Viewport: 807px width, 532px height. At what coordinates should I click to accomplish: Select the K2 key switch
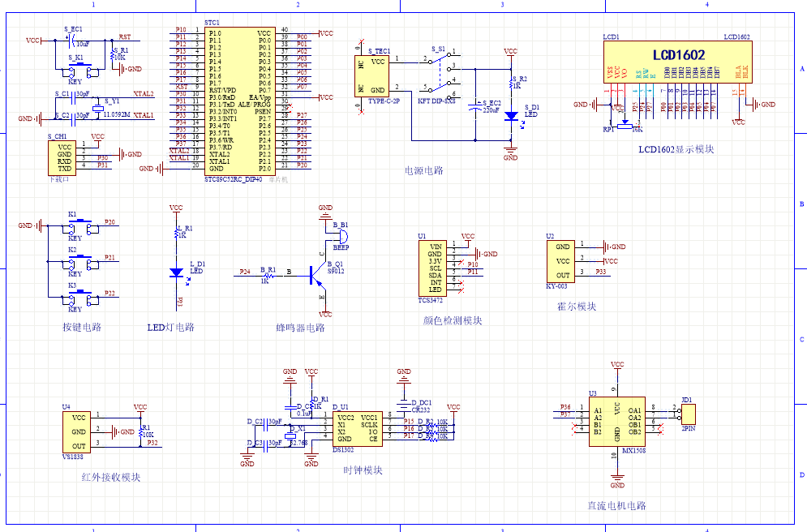coord(80,263)
